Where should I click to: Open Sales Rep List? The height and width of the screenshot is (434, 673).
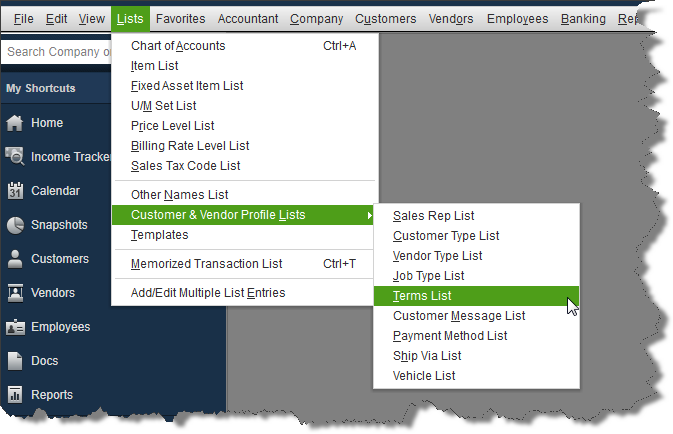476,215
